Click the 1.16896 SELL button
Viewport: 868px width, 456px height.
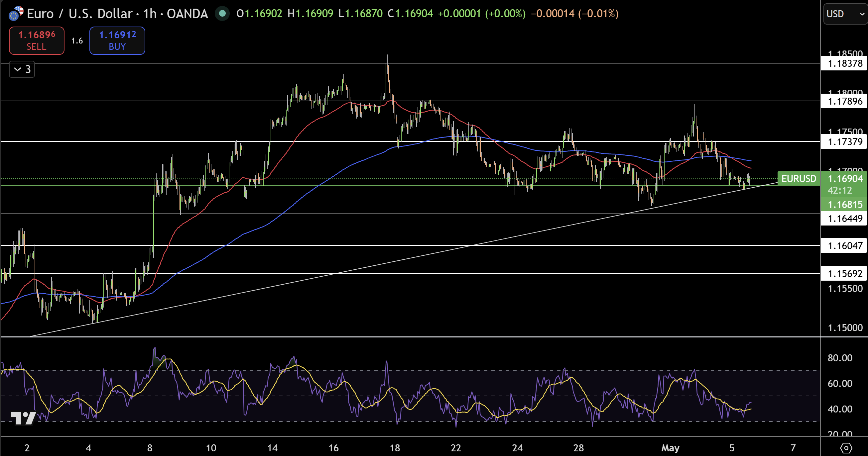pos(37,41)
